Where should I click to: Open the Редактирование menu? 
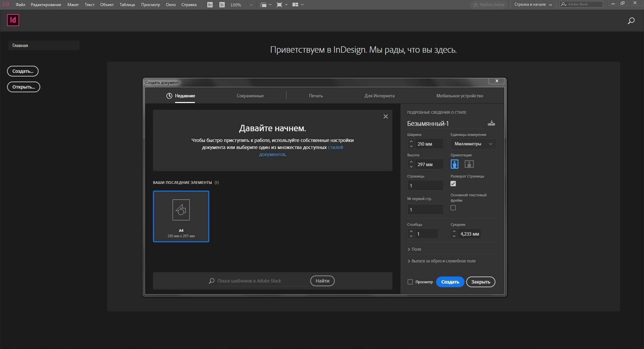[x=46, y=5]
